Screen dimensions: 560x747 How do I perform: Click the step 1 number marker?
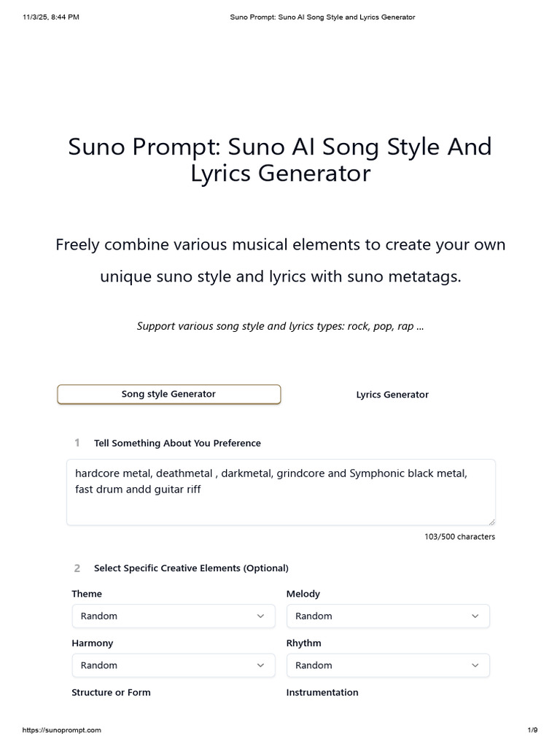point(77,443)
